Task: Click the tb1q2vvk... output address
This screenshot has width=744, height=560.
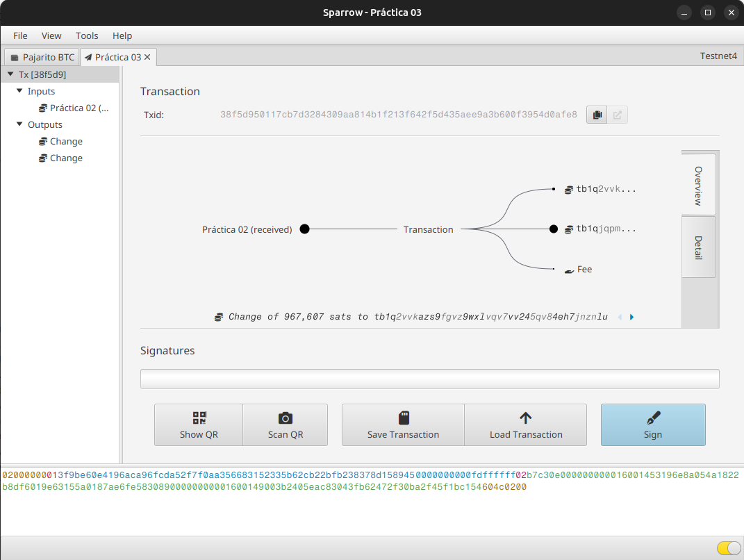Action: click(x=606, y=189)
